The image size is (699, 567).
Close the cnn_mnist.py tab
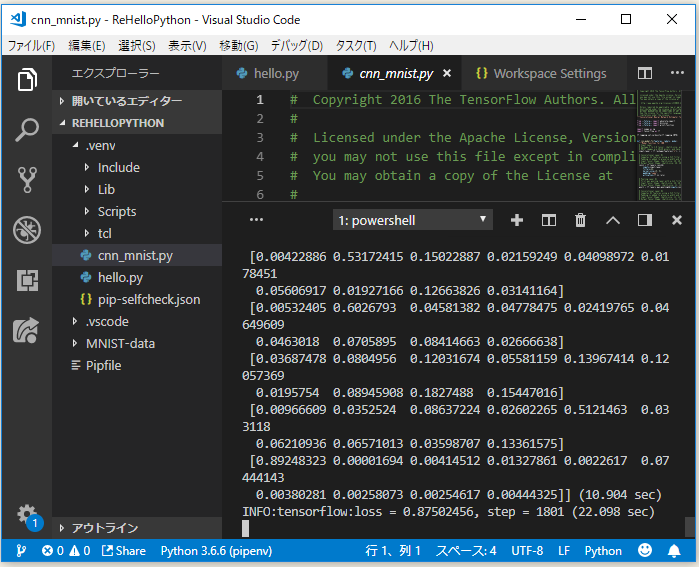447,73
